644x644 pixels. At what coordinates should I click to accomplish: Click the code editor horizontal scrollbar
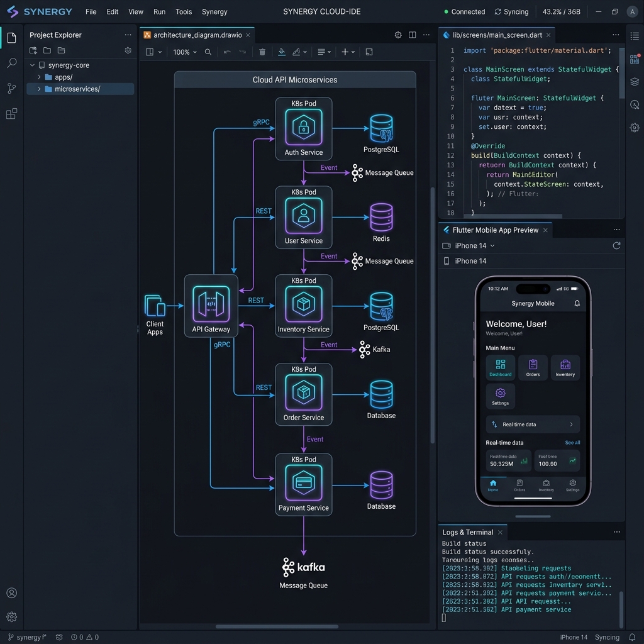513,216
